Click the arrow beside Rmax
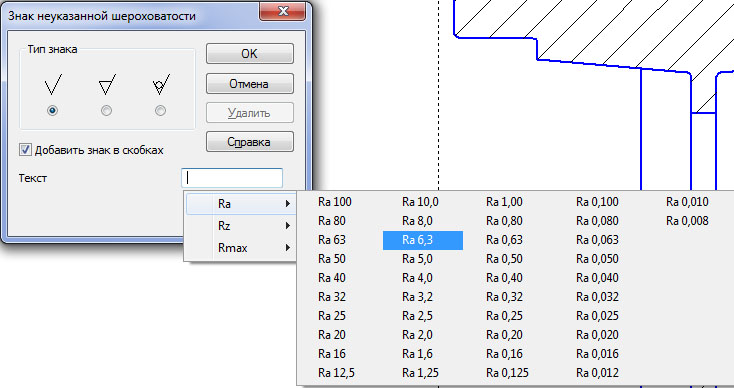Viewport: 734px width, 388px height. [288, 248]
